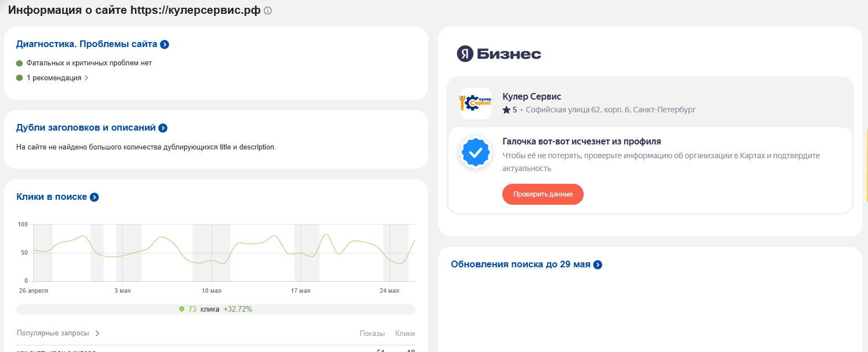Click the 24 мая date on the chart axis

point(389,291)
